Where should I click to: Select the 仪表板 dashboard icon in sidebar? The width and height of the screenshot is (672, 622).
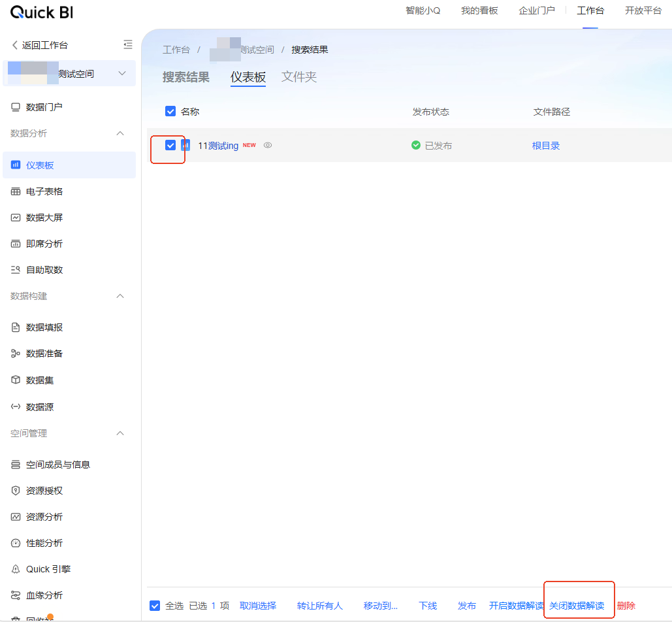(16, 165)
